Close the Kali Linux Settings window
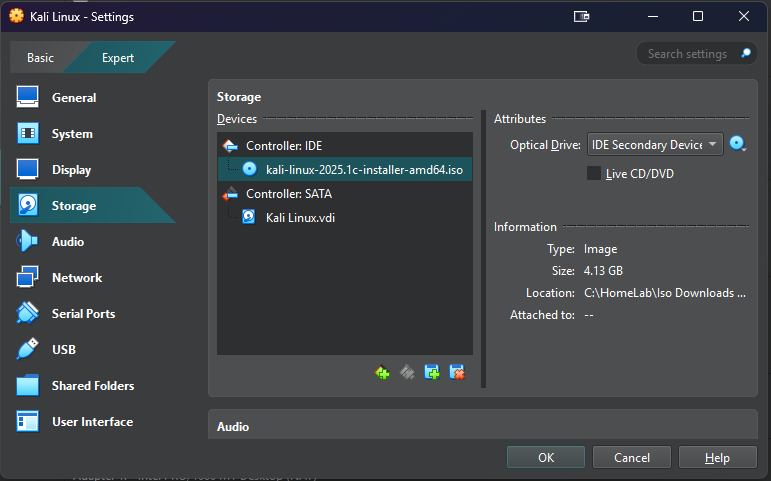771x481 pixels. [x=744, y=16]
